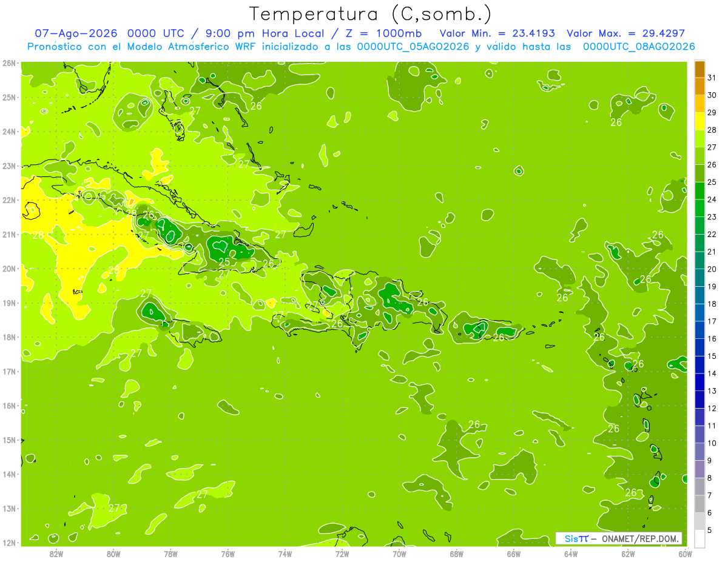Viewport: 728px width, 562px height.
Task: Click the legend value 8
Action: click(710, 478)
